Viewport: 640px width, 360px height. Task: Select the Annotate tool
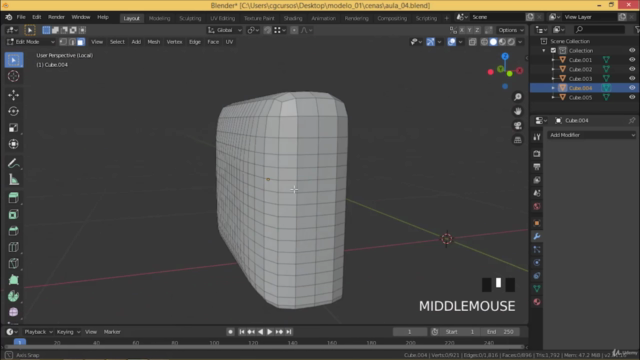13,163
